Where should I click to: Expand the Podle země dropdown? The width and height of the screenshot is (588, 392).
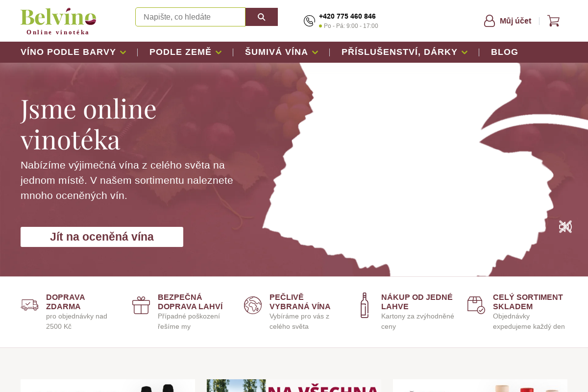(x=186, y=52)
